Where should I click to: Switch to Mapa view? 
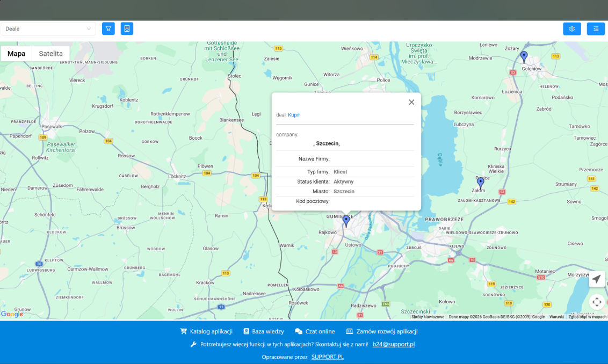point(16,54)
